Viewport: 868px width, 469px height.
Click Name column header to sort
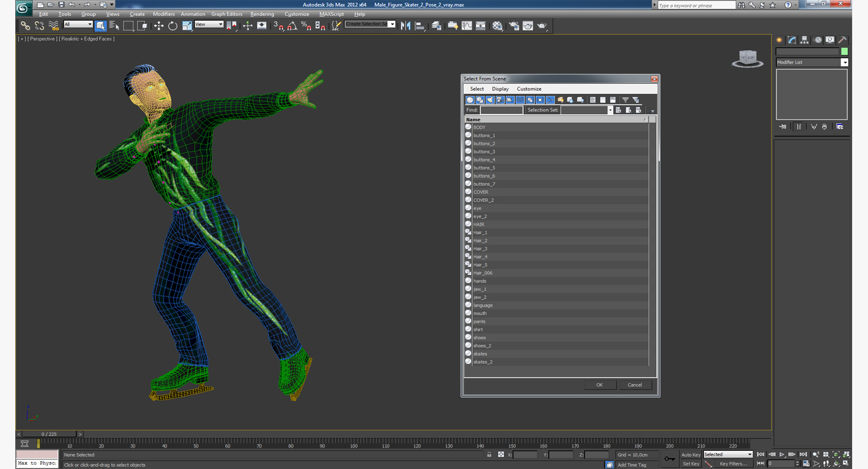557,120
